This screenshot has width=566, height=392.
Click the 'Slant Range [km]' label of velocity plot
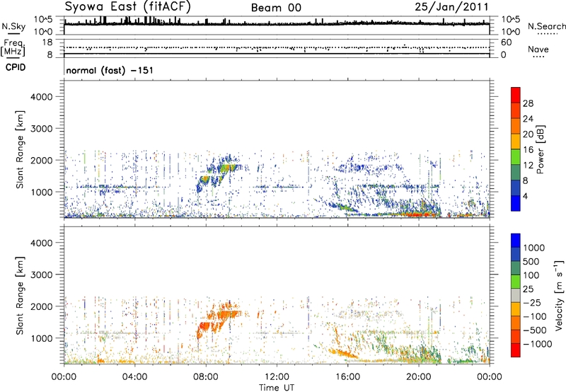20,295
